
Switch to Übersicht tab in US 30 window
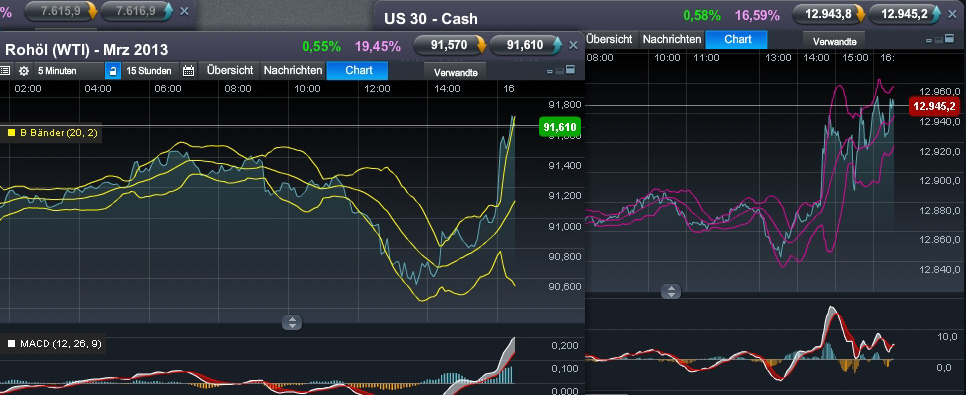[609, 39]
